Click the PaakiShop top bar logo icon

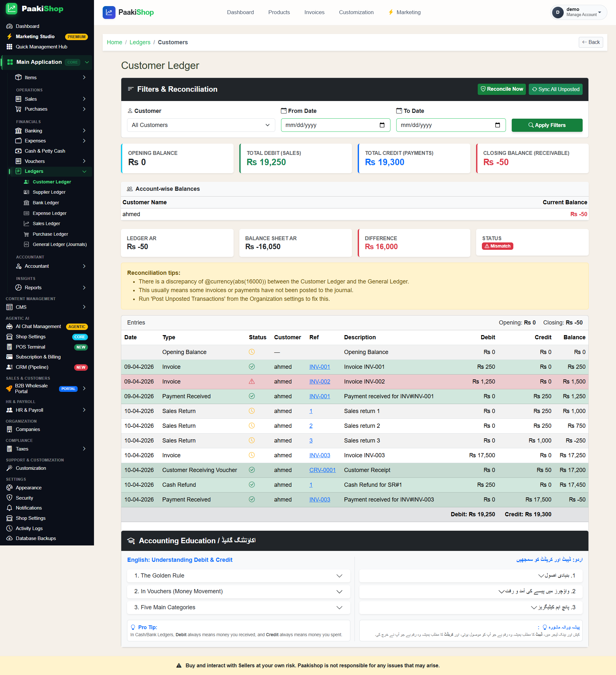tap(109, 13)
